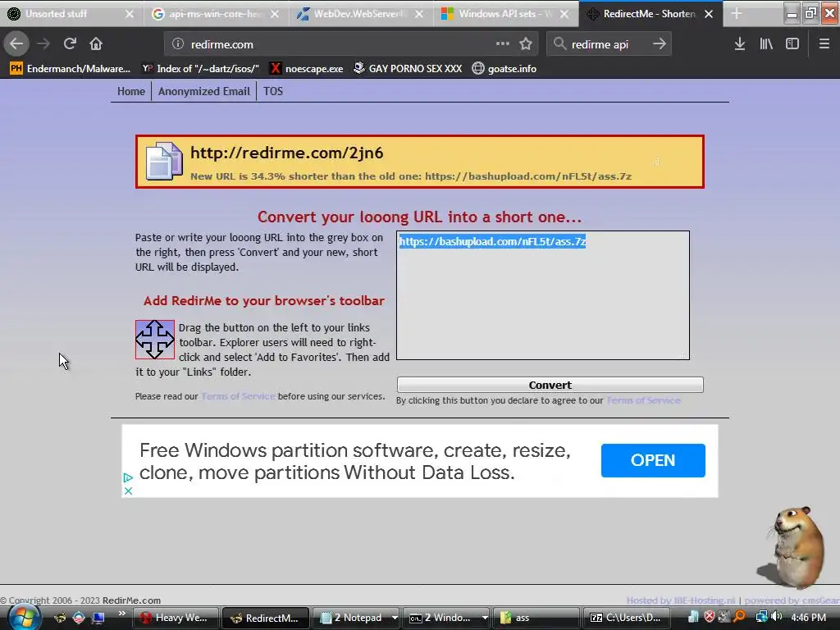Click the network icon in system tray
The height and width of the screenshot is (630, 840).
(761, 617)
